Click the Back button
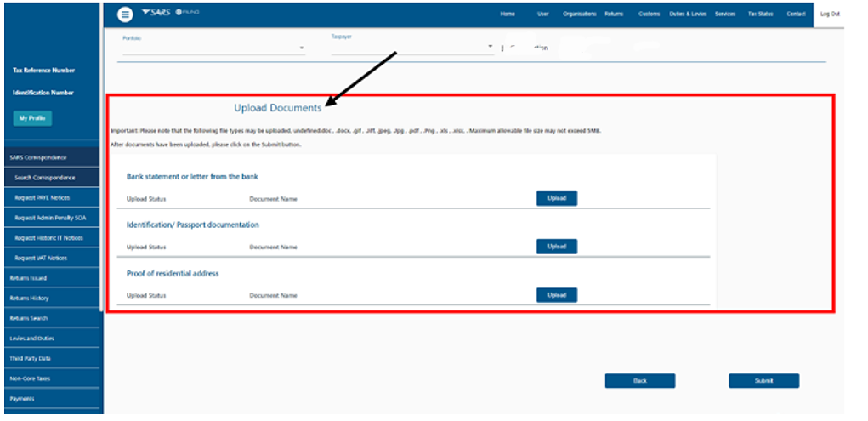This screenshot has height=421, width=868. pos(639,381)
